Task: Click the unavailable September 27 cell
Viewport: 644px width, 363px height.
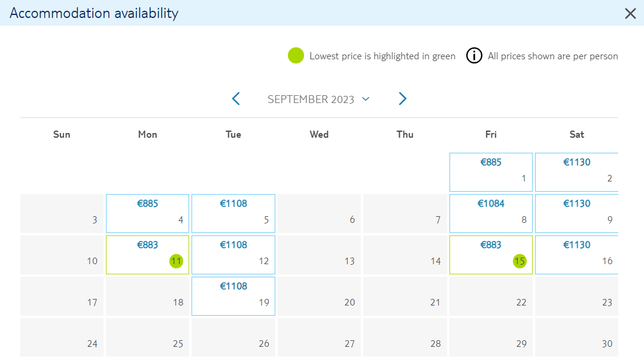Action: click(319, 337)
